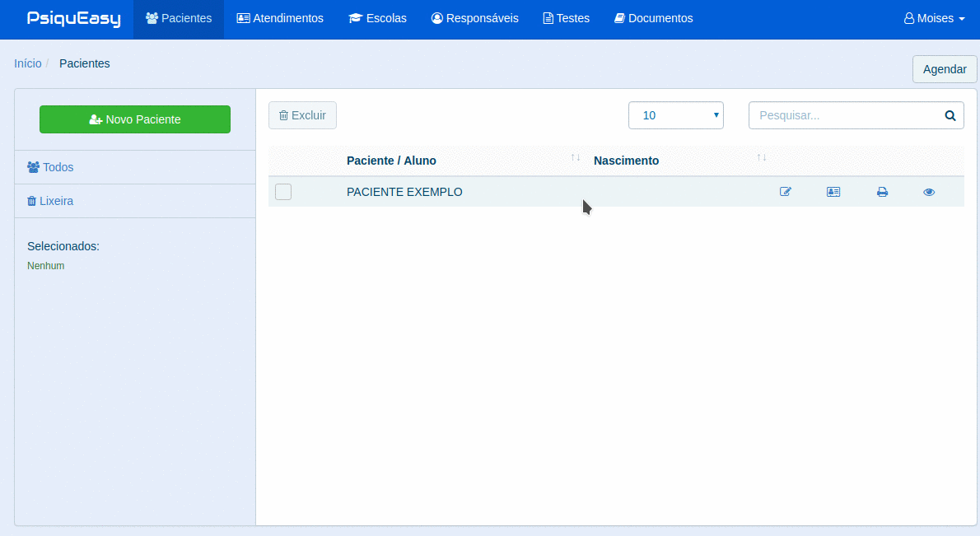Go to the Atendimentos menu
Image resolution: width=980 pixels, height=536 pixels.
[280, 19]
